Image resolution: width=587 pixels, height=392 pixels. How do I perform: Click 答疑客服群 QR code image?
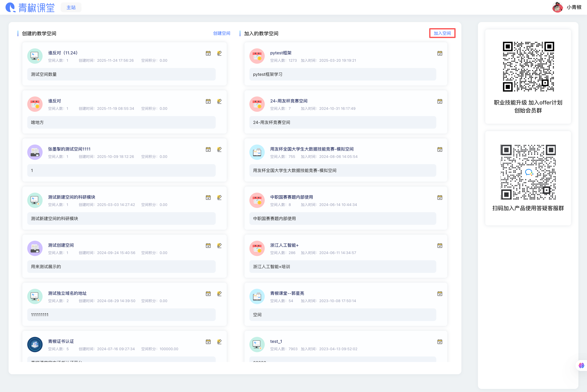tap(528, 172)
